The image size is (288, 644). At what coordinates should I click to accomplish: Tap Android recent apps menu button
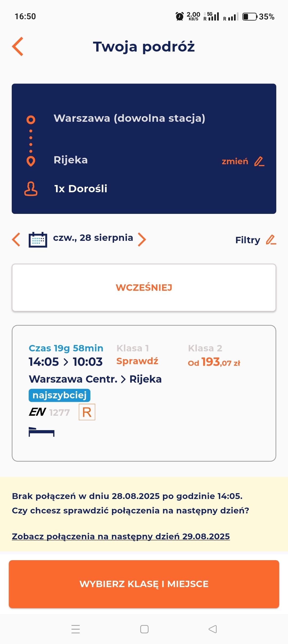(x=76, y=629)
